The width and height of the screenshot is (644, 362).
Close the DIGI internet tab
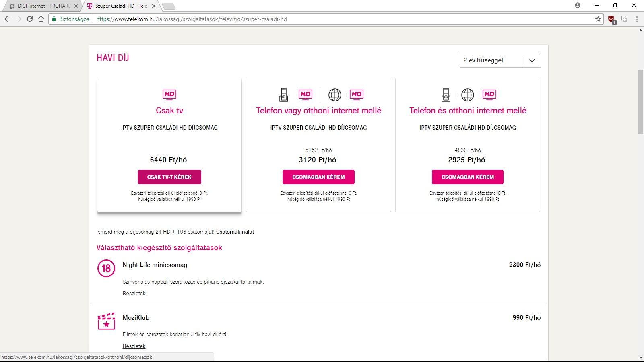(76, 6)
